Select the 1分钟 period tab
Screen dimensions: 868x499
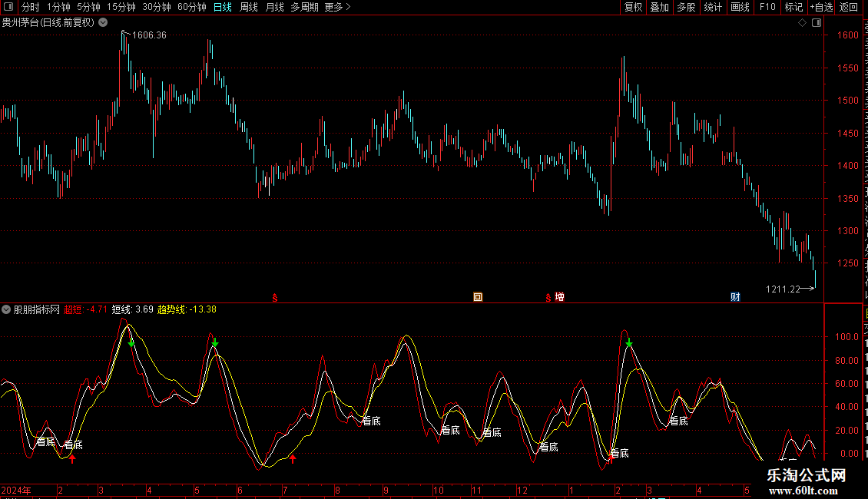coord(58,7)
